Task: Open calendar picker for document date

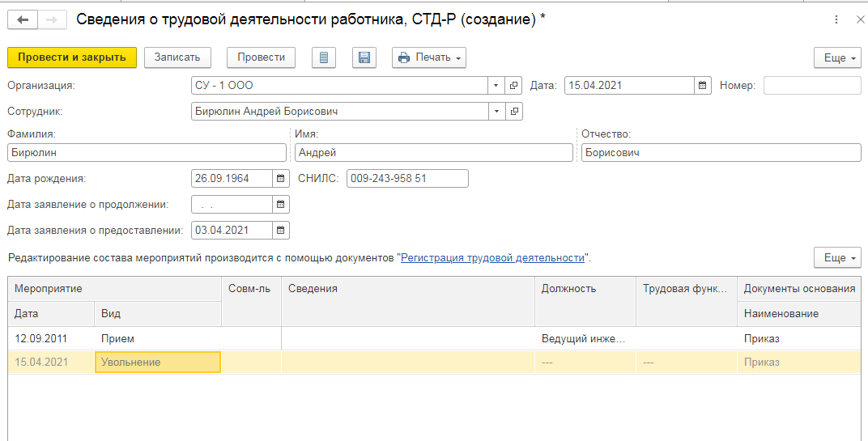Action: coord(703,86)
